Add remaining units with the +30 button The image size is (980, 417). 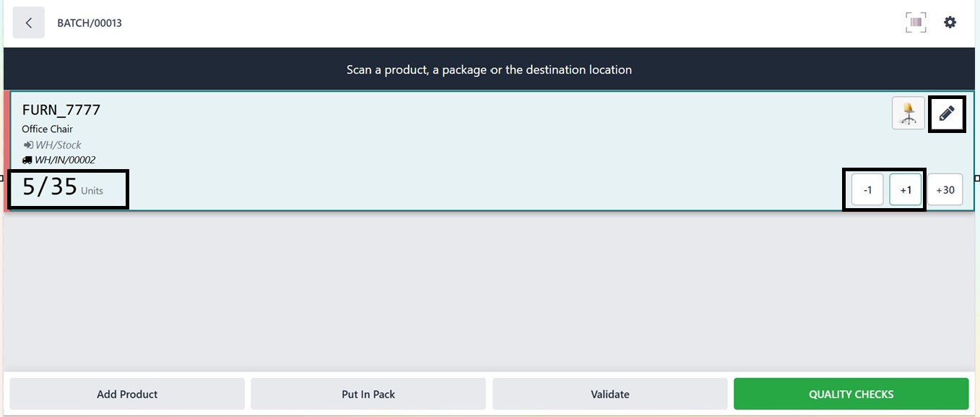point(945,190)
